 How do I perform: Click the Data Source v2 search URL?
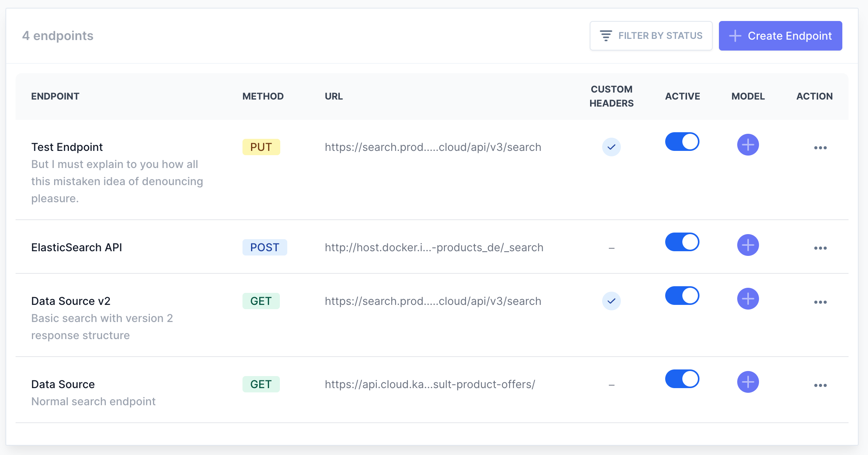click(433, 301)
